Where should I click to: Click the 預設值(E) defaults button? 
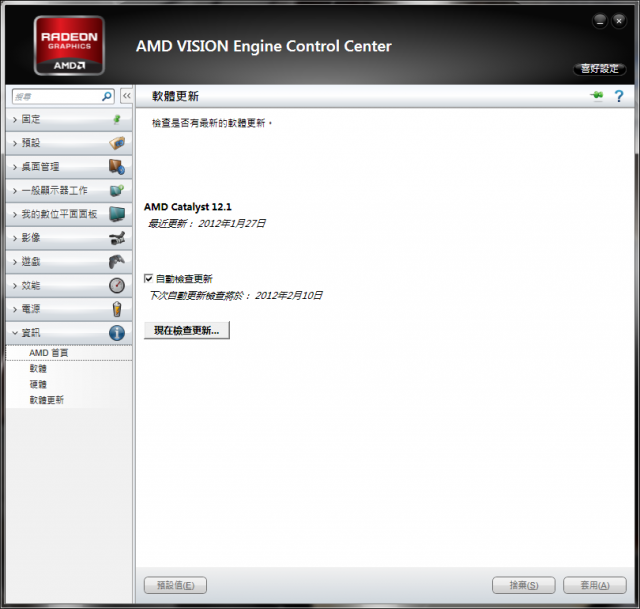(x=176, y=585)
